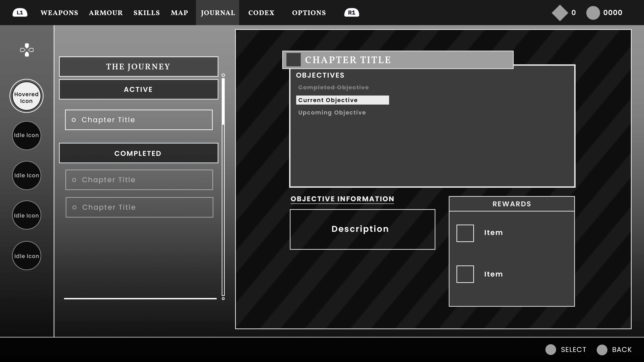
Task: Switch to the CODEX tab
Action: click(x=261, y=13)
